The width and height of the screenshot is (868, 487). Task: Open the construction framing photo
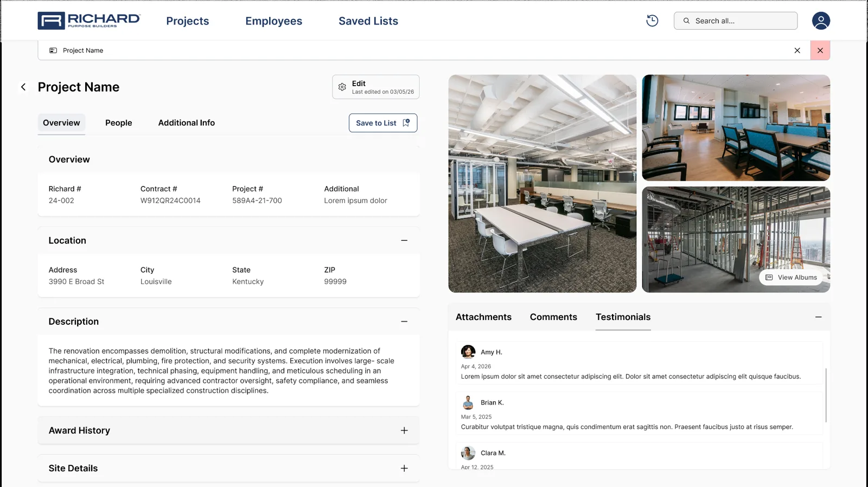point(736,240)
